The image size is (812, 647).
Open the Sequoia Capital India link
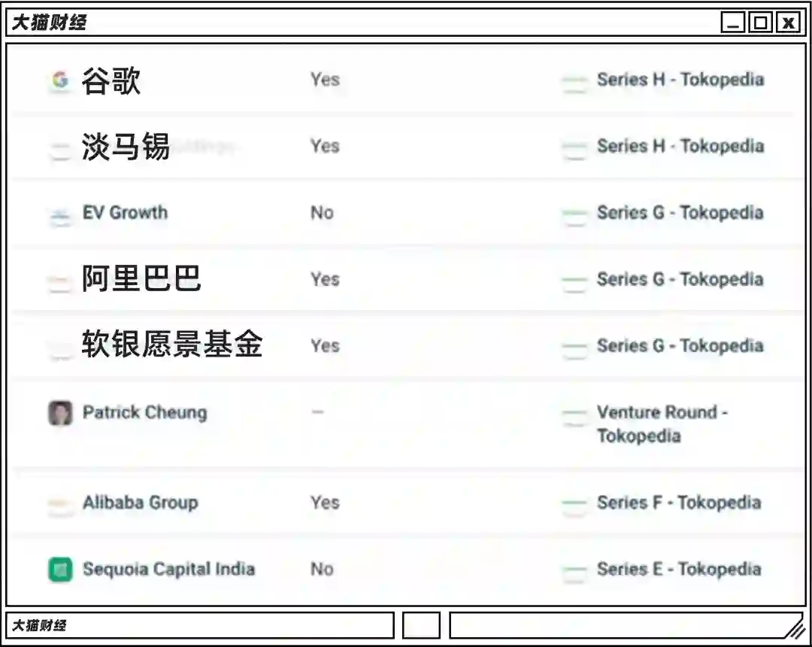pyautogui.click(x=169, y=569)
